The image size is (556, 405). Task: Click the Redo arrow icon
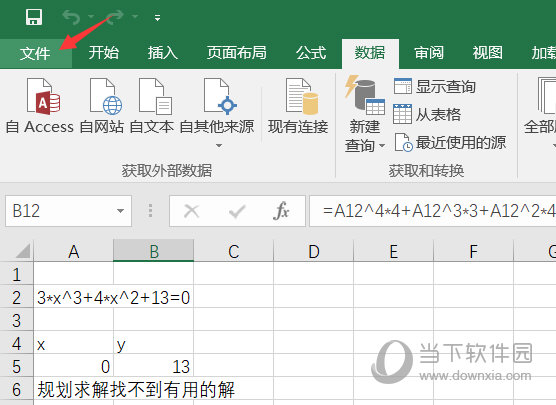point(115,17)
